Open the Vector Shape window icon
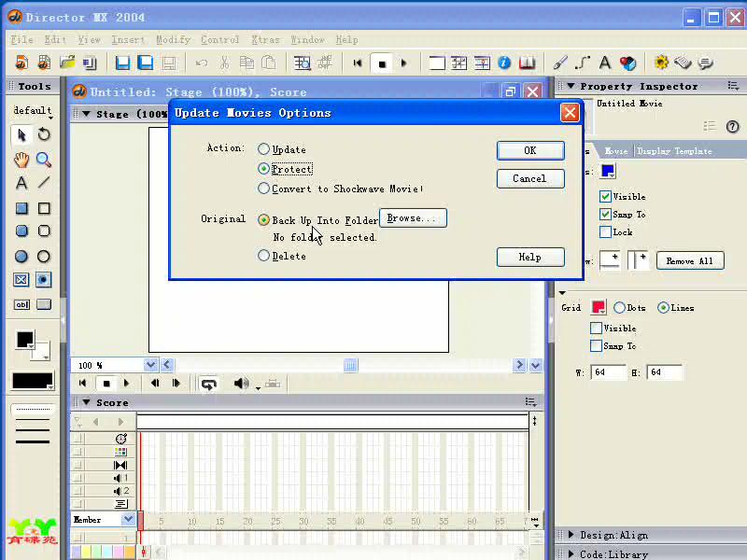The image size is (747, 560). point(583,63)
